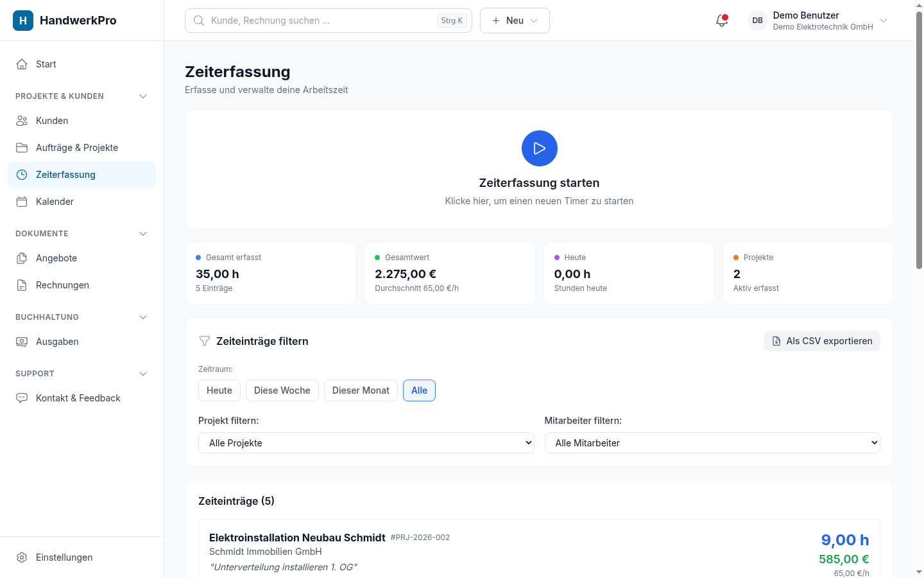Start the timer with the blue play icon
924x578 pixels.
click(539, 148)
